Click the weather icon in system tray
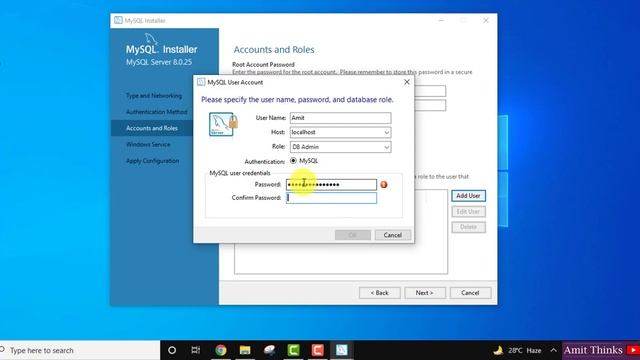 pos(498,350)
